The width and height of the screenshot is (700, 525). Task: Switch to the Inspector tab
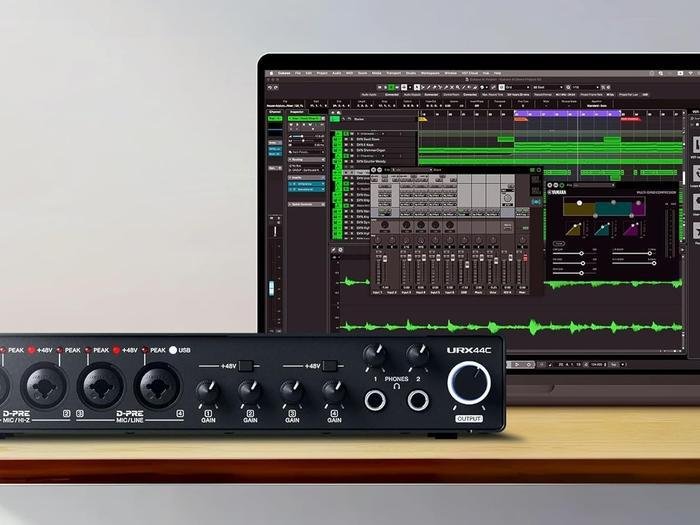pyautogui.click(x=297, y=112)
